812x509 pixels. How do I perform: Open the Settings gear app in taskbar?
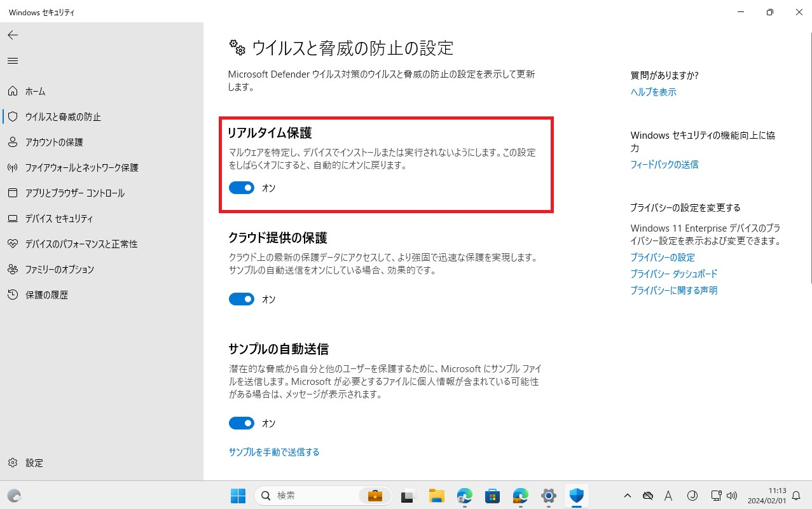[549, 496]
